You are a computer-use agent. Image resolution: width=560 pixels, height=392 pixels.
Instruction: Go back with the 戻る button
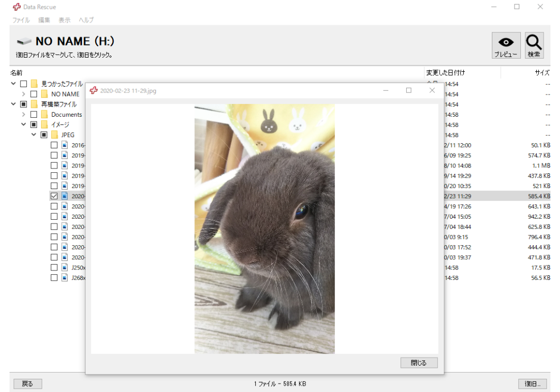tap(27, 384)
